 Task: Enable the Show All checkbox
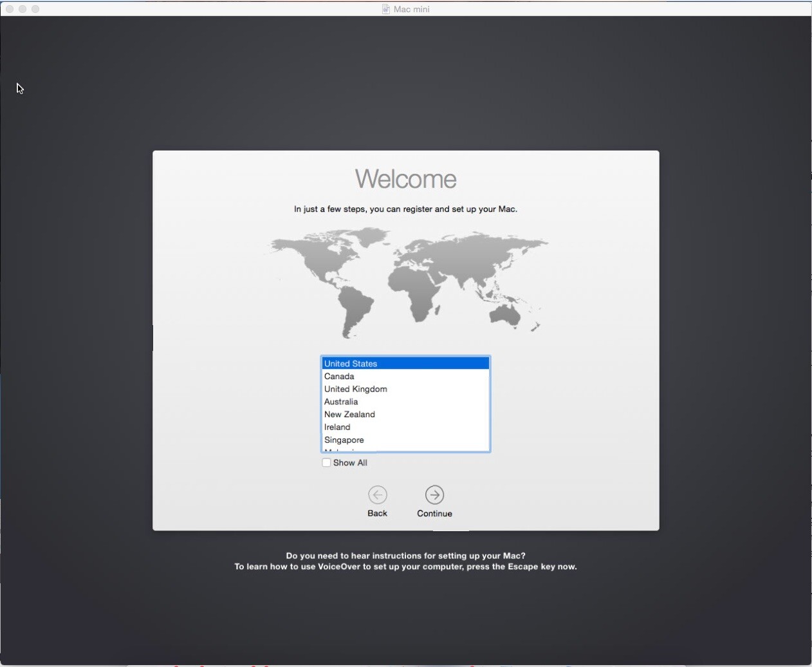326,462
